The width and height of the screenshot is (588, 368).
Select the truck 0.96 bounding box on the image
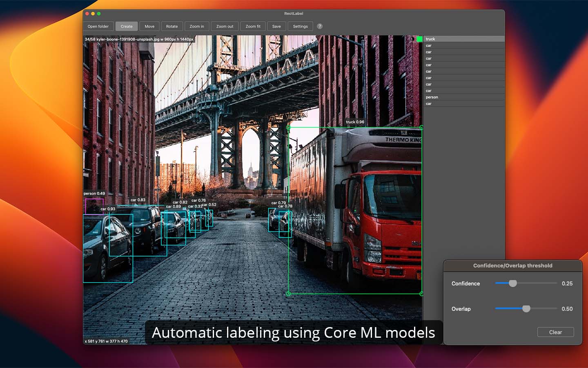coord(354,209)
